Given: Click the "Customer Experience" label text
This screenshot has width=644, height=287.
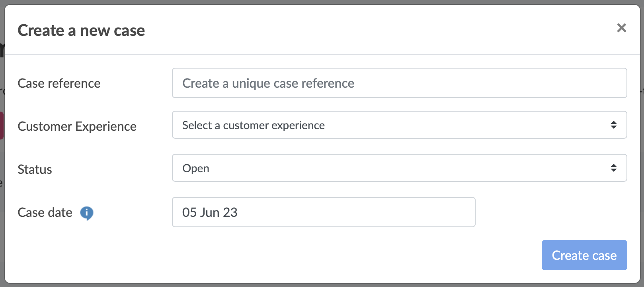Looking at the screenshot, I should (x=77, y=126).
